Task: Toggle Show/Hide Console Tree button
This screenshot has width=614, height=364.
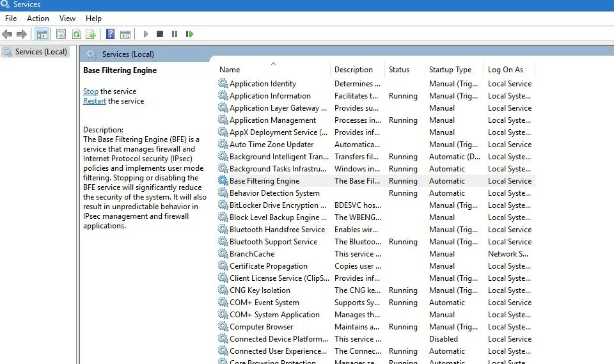Action: click(42, 34)
